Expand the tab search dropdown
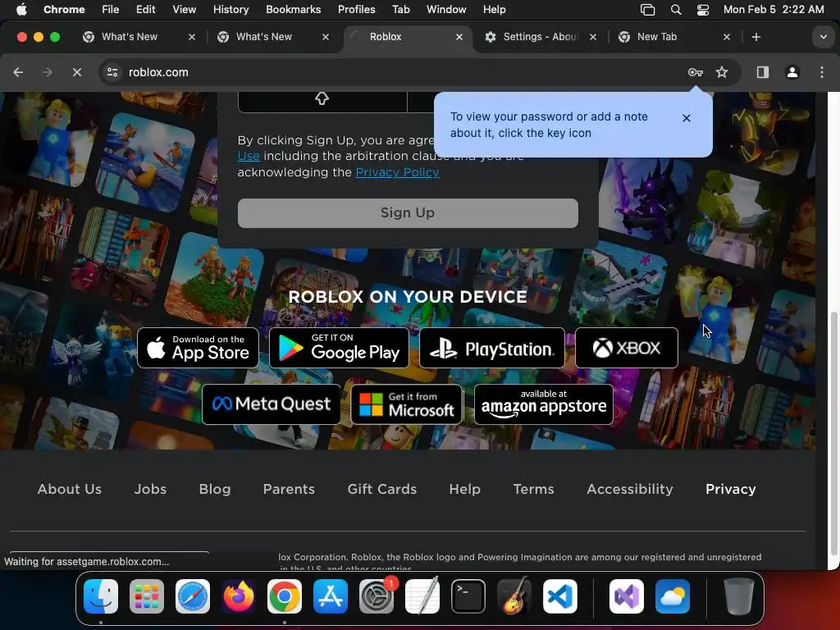The image size is (840, 630). click(x=823, y=37)
